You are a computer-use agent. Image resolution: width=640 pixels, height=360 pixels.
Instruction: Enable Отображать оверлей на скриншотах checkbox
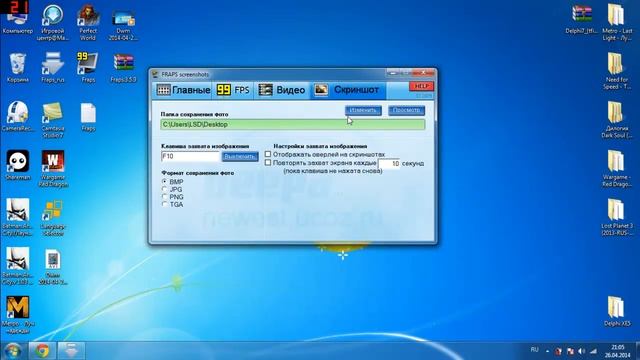coord(268,154)
